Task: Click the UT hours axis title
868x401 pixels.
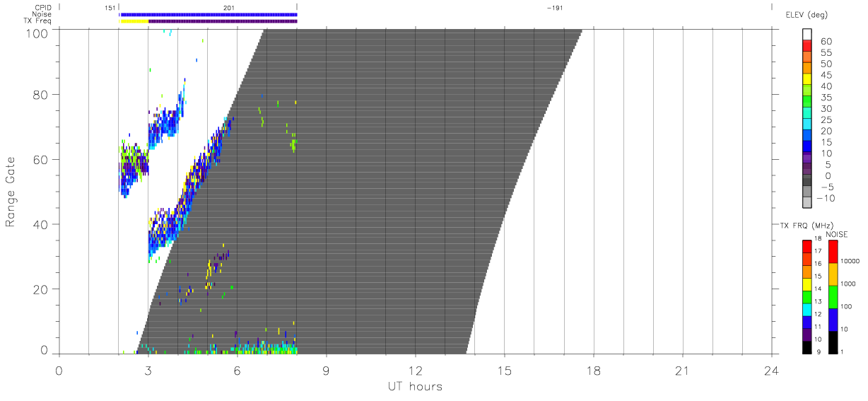Action: 415,387
